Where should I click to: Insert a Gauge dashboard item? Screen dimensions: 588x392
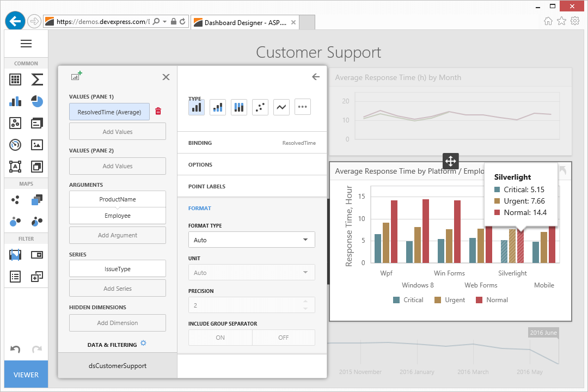pos(15,145)
